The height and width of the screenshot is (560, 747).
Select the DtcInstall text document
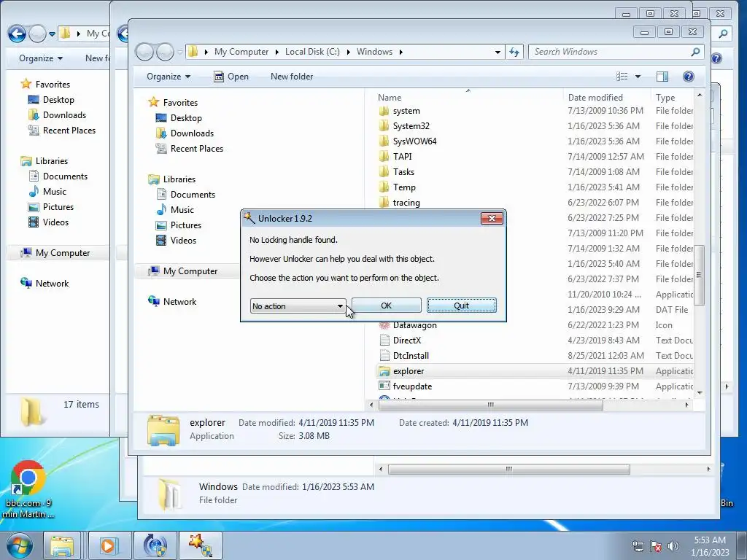tap(411, 356)
